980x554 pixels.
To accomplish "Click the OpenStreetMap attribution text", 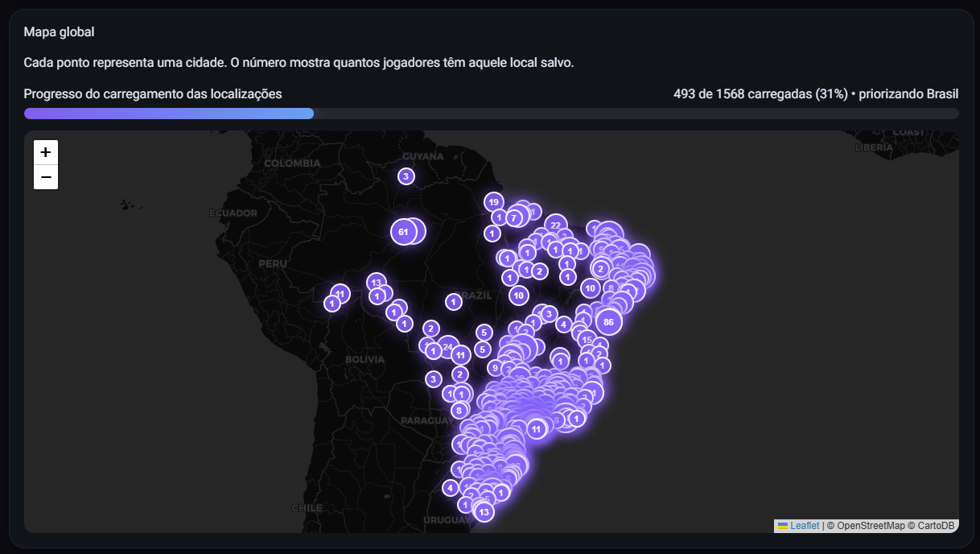I will (871, 526).
